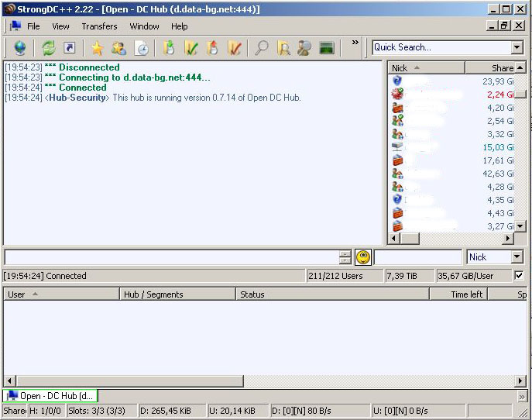Click the green Reconnect arrows icon
Viewport: 532px width, 420px height.
49,47
